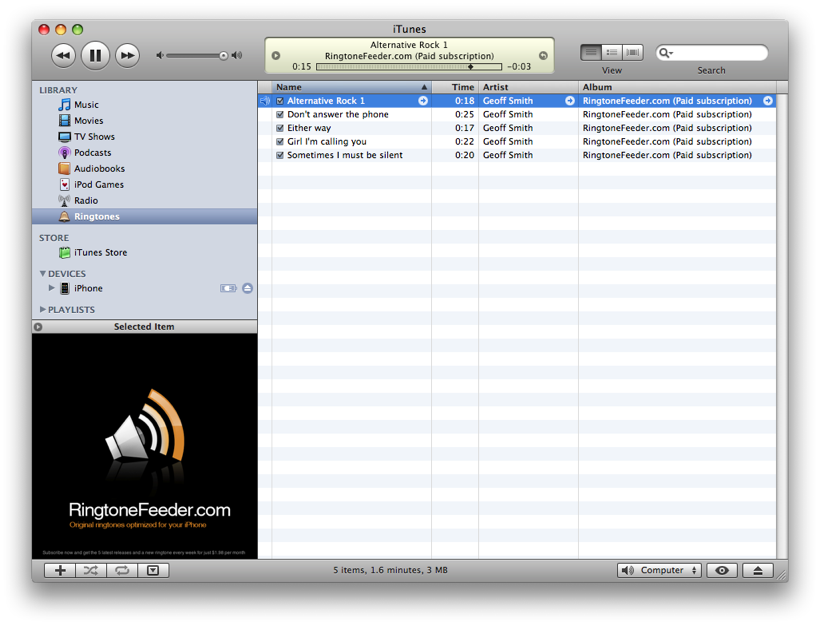The width and height of the screenshot is (820, 626).
Task: Select Ringtones in sidebar
Action: coord(144,217)
